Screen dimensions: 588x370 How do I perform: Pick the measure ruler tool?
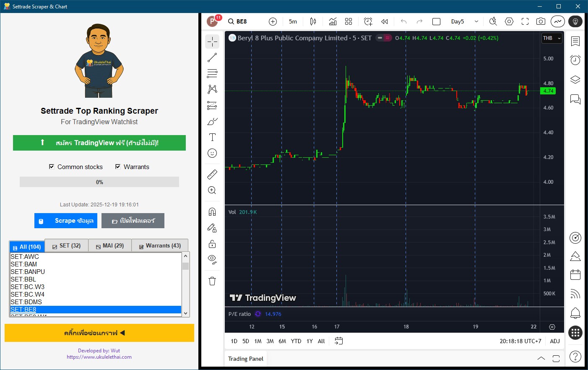click(212, 173)
